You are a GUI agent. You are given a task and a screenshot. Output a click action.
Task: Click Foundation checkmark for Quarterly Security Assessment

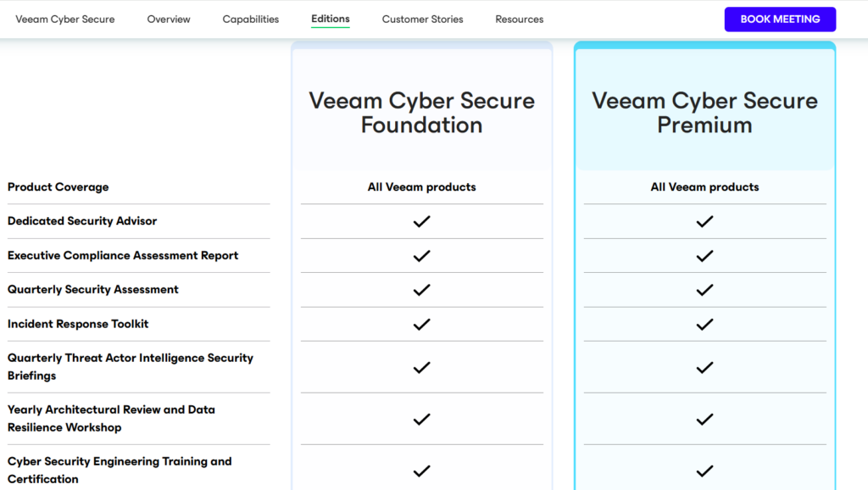[422, 290]
